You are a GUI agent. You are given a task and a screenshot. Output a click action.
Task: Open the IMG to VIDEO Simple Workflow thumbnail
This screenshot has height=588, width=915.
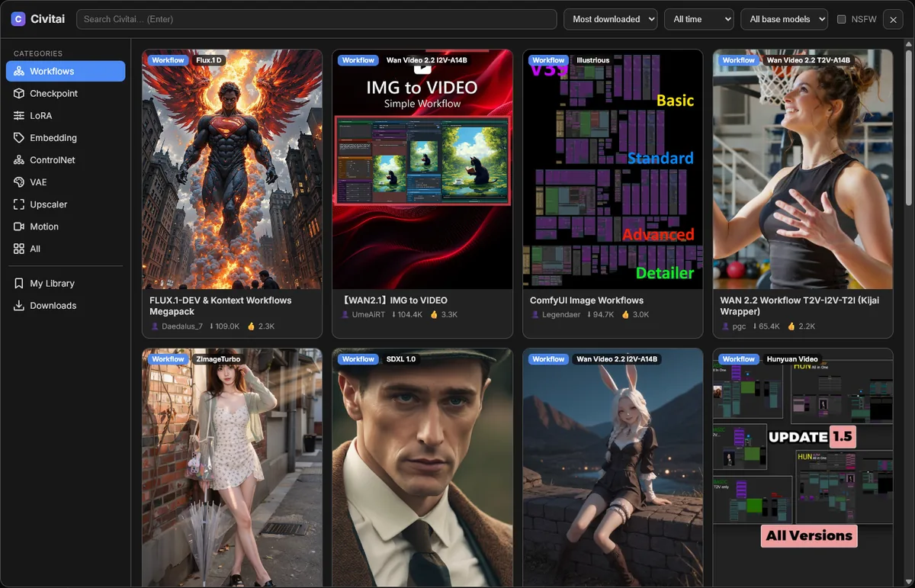[x=422, y=169]
